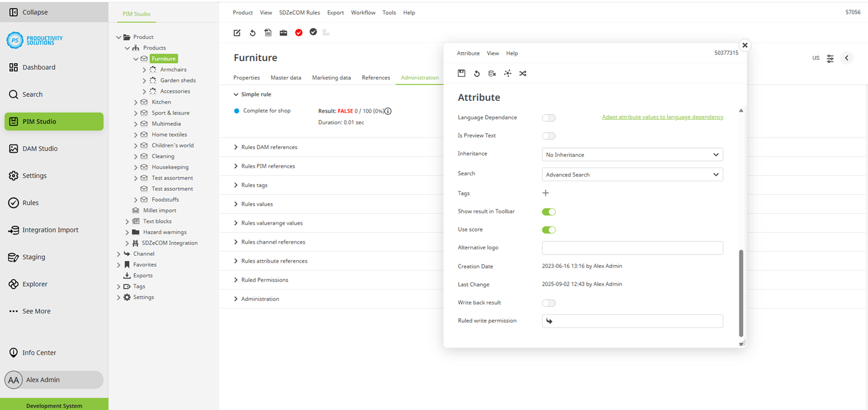The width and height of the screenshot is (868, 410).
Task: Disable the Use score toggle
Action: [549, 230]
